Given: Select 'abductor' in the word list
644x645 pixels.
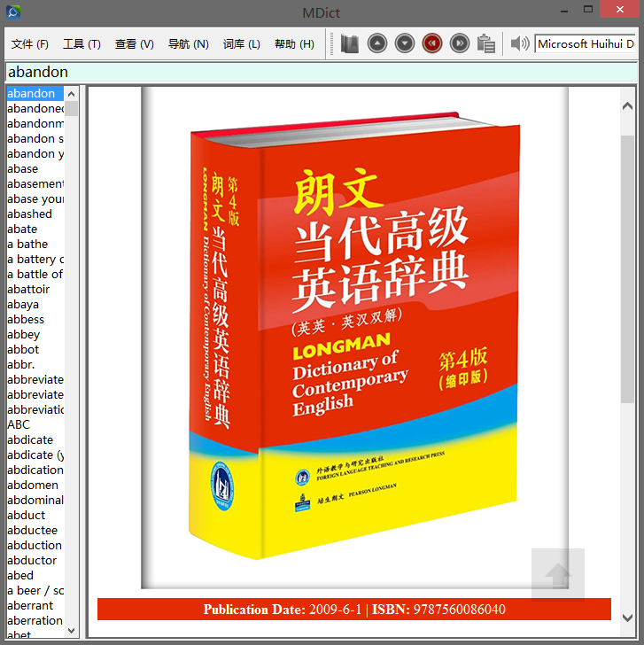Looking at the screenshot, I should point(35,560).
